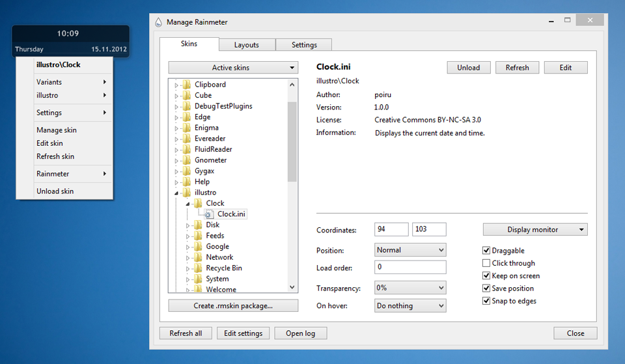Click the Clock.ini file icon in tree
Image resolution: width=625 pixels, height=364 pixels.
210,214
